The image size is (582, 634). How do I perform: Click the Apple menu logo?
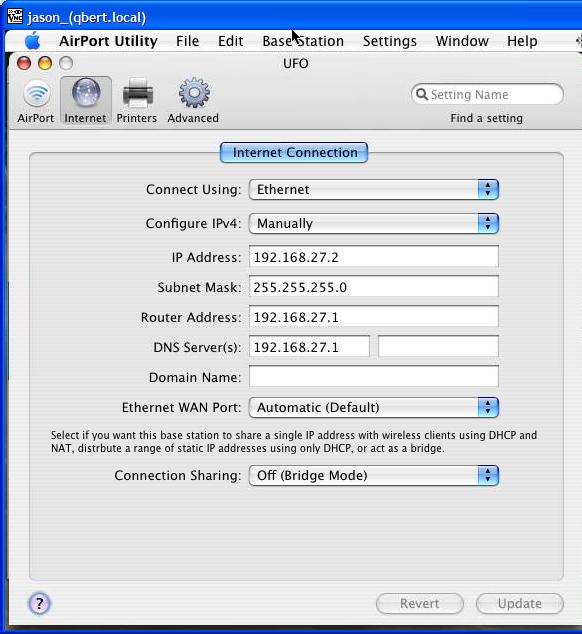coord(32,41)
